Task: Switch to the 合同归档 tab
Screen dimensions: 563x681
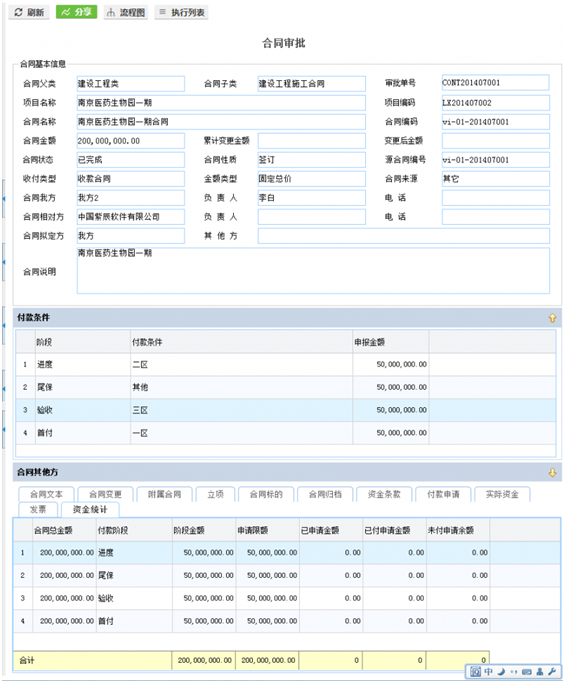Action: (x=325, y=494)
